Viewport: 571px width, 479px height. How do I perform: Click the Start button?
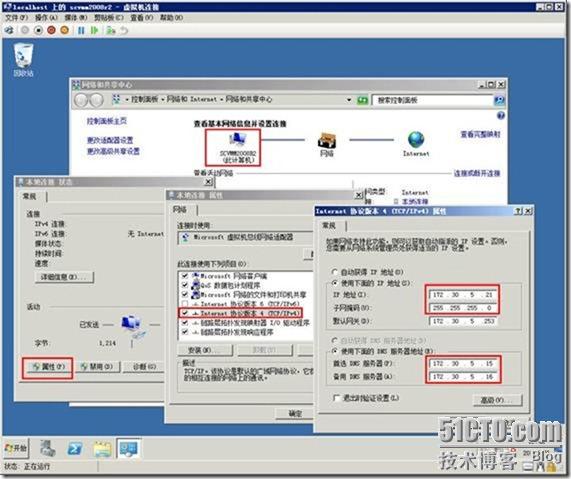coord(16,448)
